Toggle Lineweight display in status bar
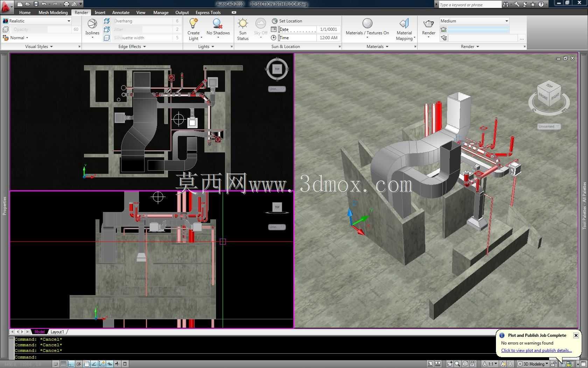 click(117, 364)
